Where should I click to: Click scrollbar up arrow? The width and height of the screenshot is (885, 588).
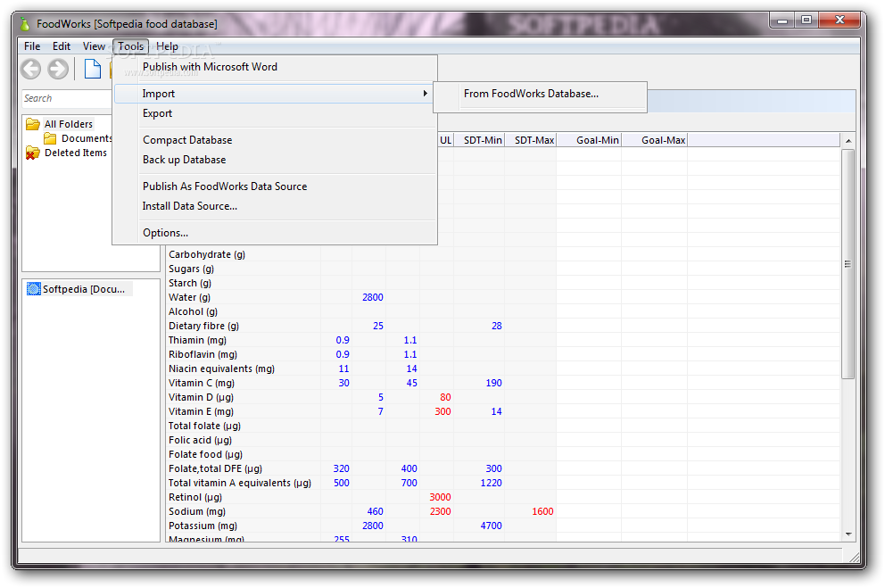point(848,140)
